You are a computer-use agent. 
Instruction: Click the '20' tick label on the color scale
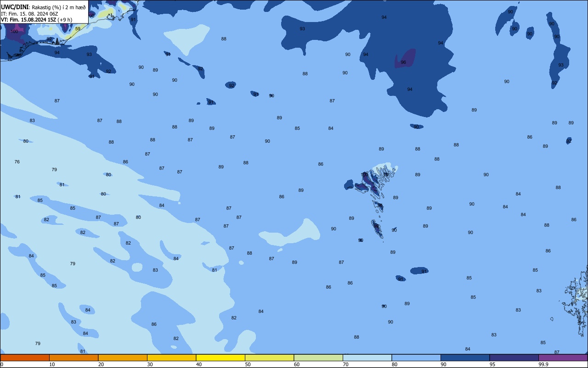(x=101, y=364)
